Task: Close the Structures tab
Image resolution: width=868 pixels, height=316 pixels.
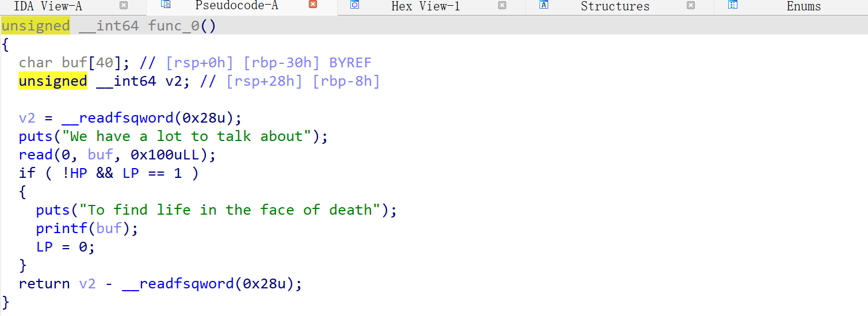Action: (691, 5)
